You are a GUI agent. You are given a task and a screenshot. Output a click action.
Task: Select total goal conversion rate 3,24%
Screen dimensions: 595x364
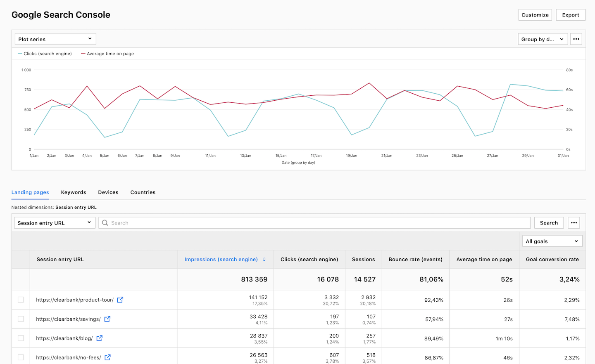569,279
